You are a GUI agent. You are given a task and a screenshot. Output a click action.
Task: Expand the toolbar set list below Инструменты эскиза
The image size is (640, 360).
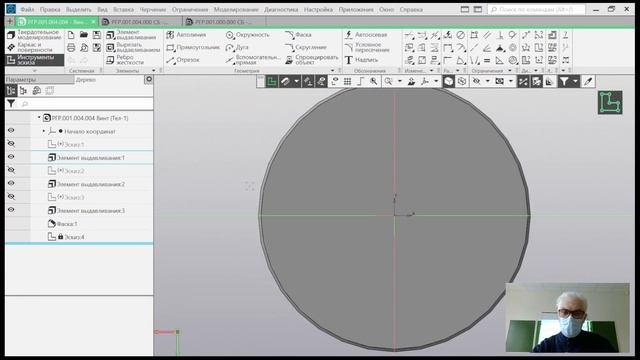click(x=34, y=71)
